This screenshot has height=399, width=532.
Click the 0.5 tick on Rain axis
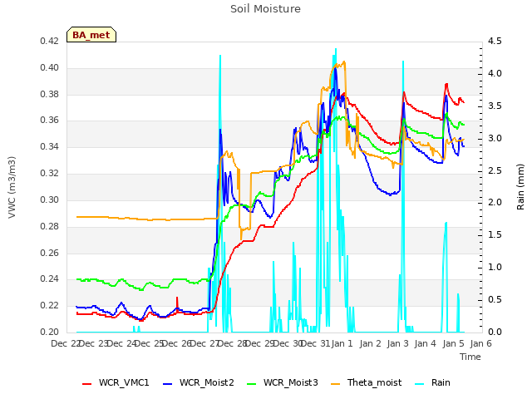pyautogui.click(x=495, y=299)
